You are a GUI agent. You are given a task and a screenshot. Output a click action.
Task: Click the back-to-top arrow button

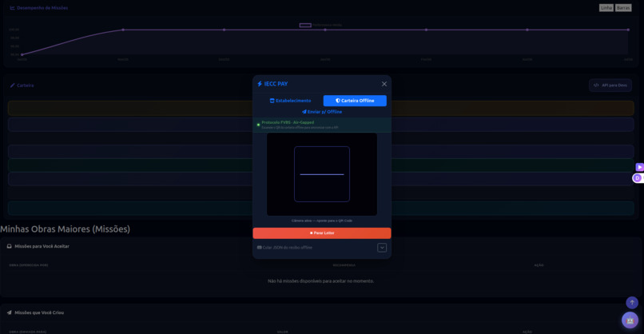[632, 303]
